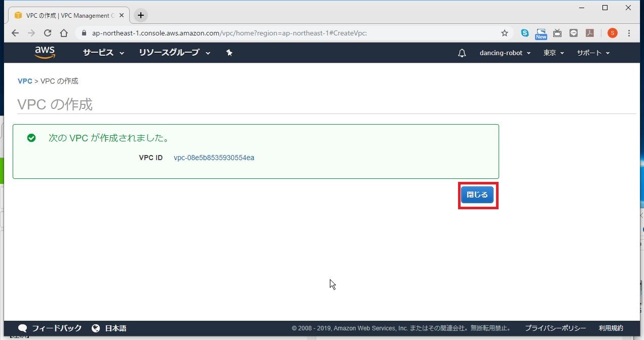Click the VPC breadcrumb link
The height and width of the screenshot is (340, 644).
(25, 81)
